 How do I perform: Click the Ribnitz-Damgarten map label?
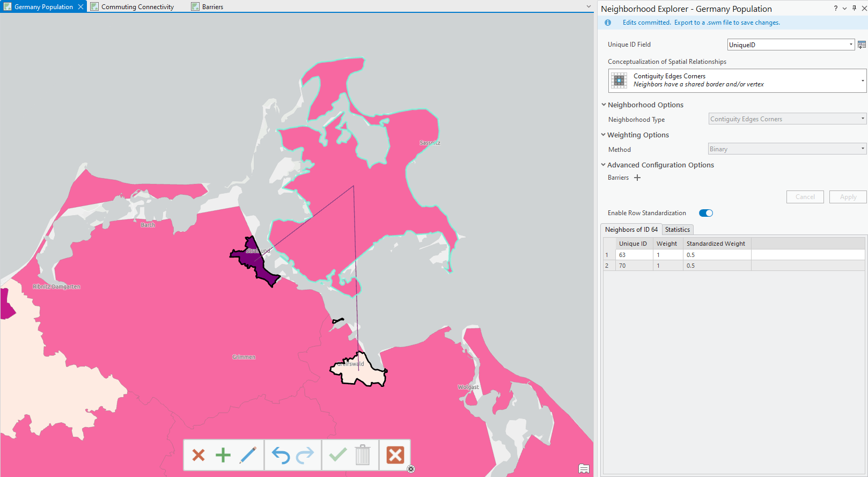(x=56, y=287)
